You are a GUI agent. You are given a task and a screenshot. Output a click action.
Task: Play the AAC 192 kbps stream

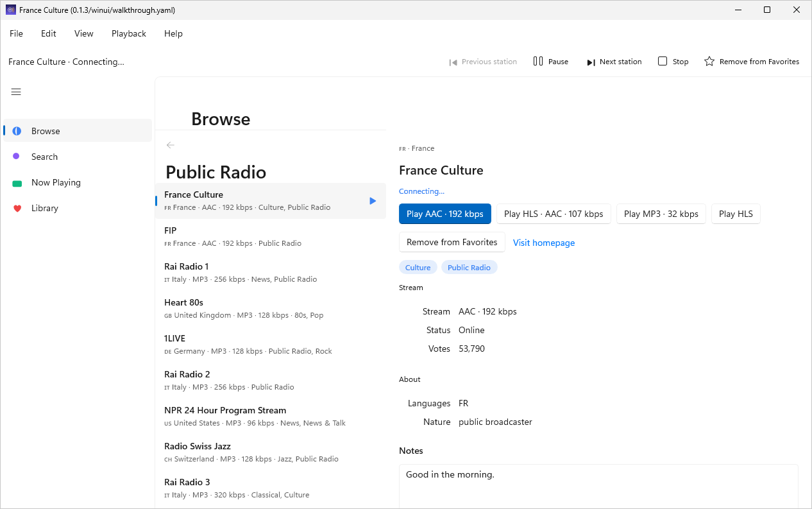pyautogui.click(x=445, y=214)
